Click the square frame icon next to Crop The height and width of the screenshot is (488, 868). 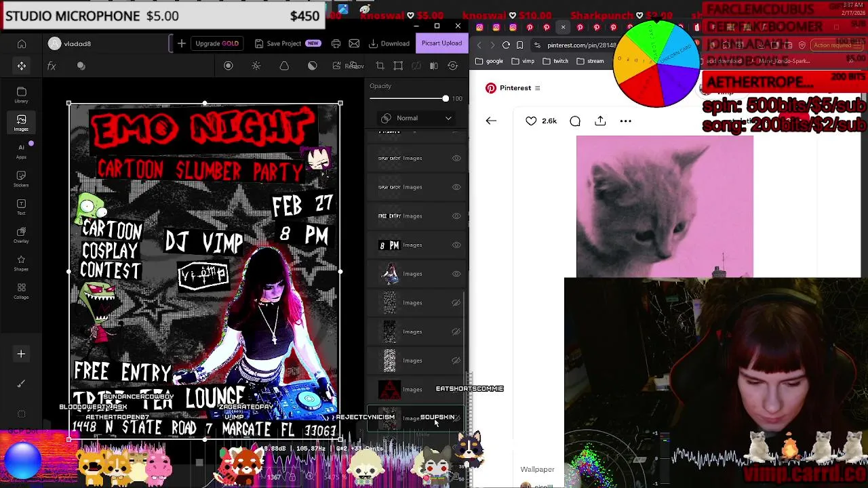click(398, 66)
